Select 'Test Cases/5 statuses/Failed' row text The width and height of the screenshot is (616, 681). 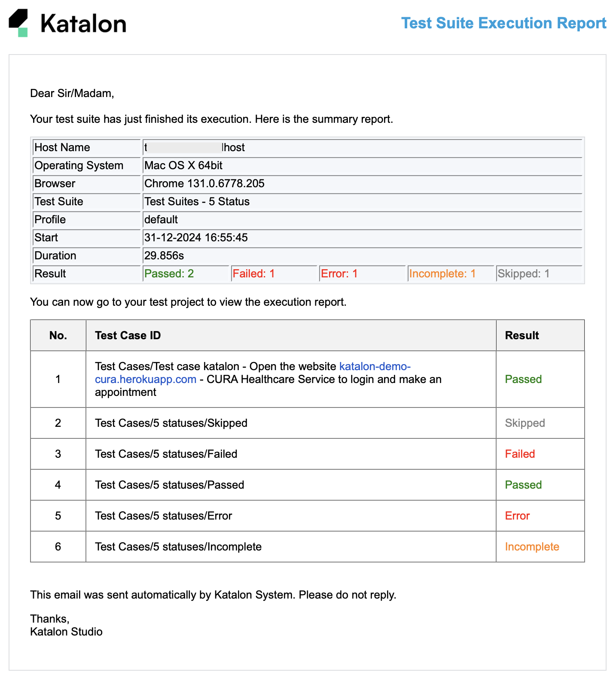click(166, 454)
